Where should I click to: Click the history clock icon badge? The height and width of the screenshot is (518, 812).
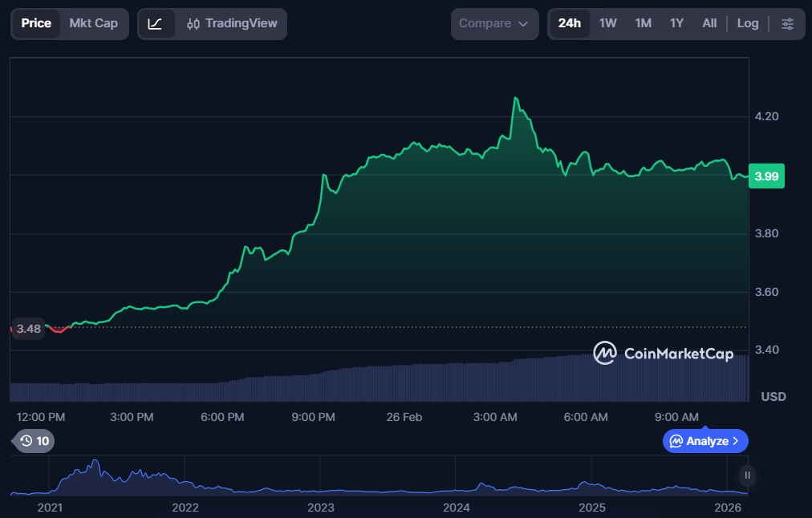(x=35, y=441)
